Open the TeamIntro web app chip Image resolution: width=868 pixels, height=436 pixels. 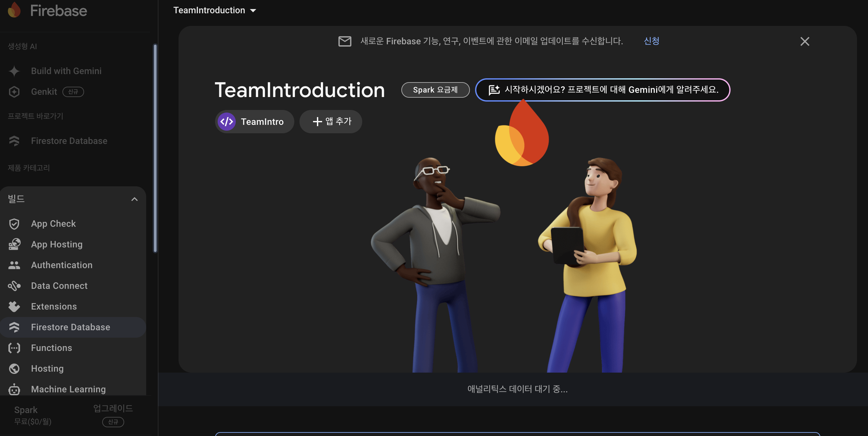click(x=254, y=122)
